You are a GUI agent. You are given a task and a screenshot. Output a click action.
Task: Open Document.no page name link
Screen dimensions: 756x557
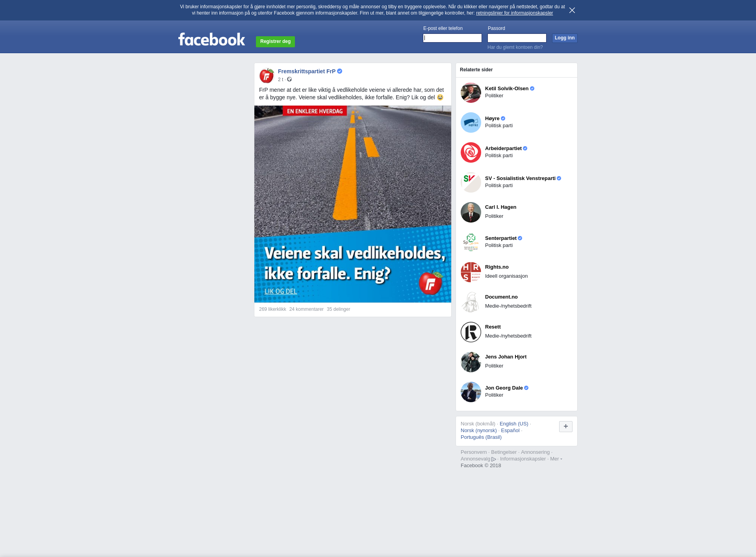[501, 297]
